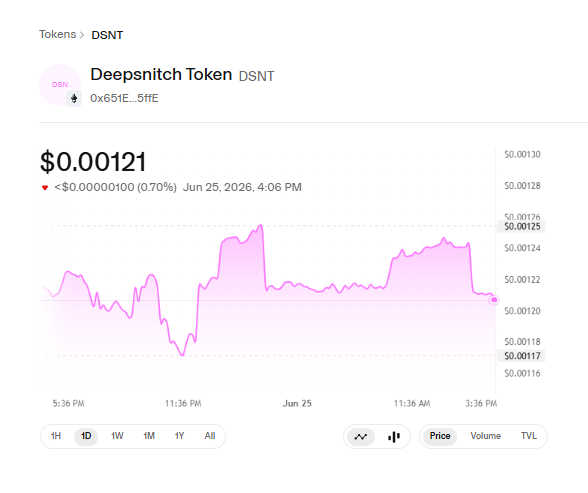Screen dimensions: 588x493
Task: Click the $0.00130 axis label
Action: (x=522, y=154)
